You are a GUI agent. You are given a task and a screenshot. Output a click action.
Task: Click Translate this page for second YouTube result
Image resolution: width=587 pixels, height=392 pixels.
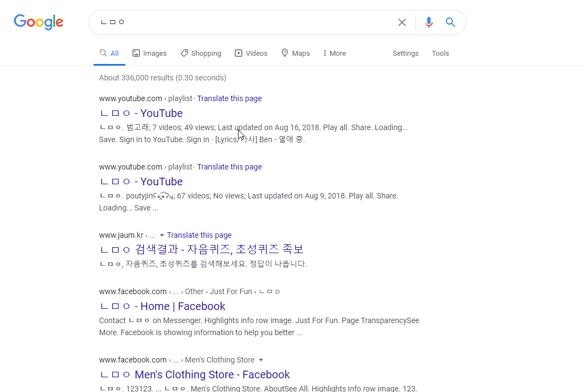coord(229,167)
